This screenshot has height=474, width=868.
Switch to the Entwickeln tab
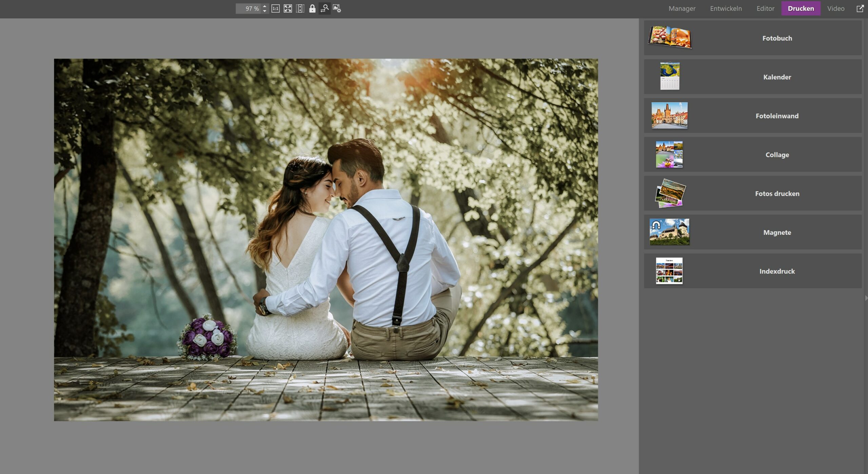point(726,8)
